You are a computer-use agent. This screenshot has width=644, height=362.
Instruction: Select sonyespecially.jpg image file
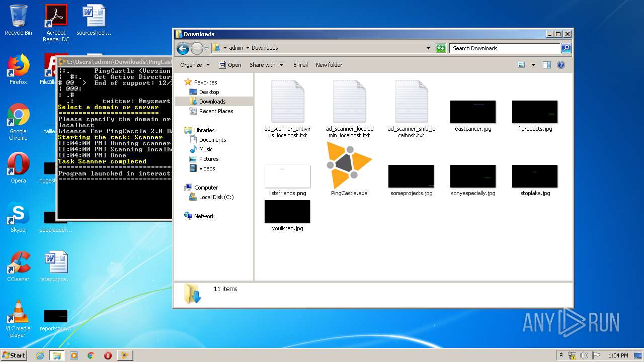[473, 176]
